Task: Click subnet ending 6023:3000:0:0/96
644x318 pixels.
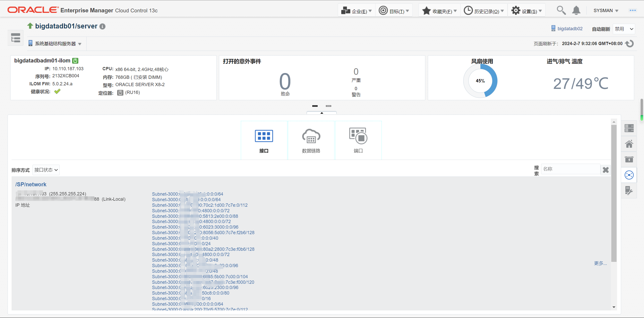Action: [195, 227]
